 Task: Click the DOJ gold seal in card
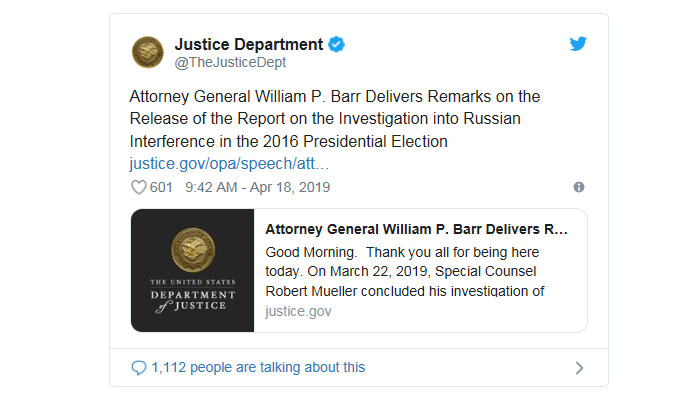[x=193, y=250]
